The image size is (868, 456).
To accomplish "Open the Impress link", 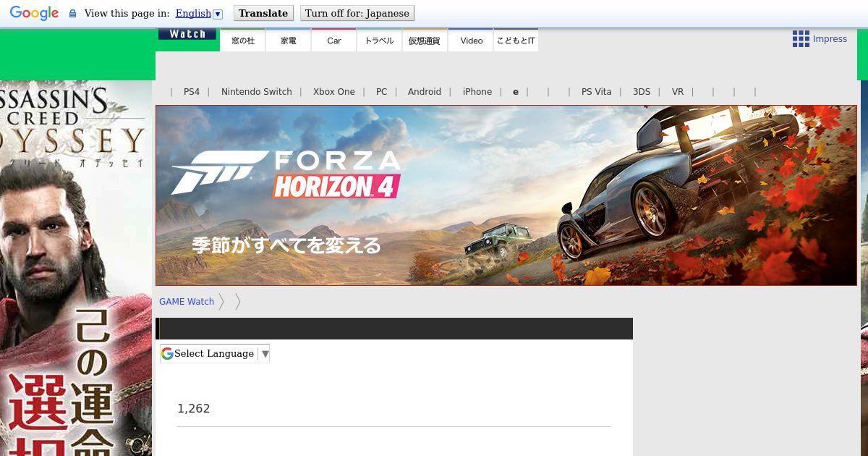I will [830, 39].
